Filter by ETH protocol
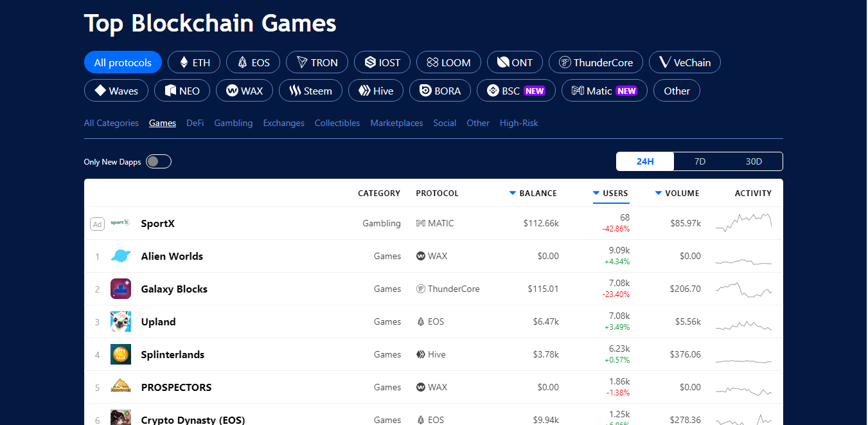The height and width of the screenshot is (425, 868). click(194, 62)
